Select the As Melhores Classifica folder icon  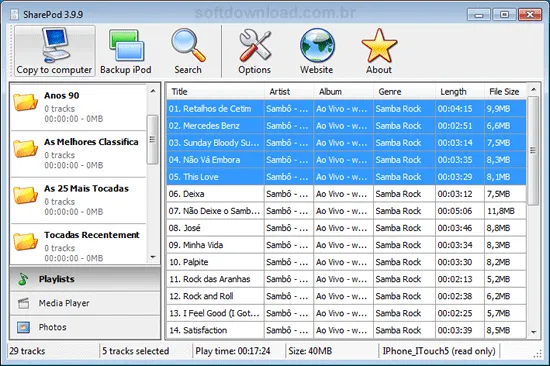[26, 148]
